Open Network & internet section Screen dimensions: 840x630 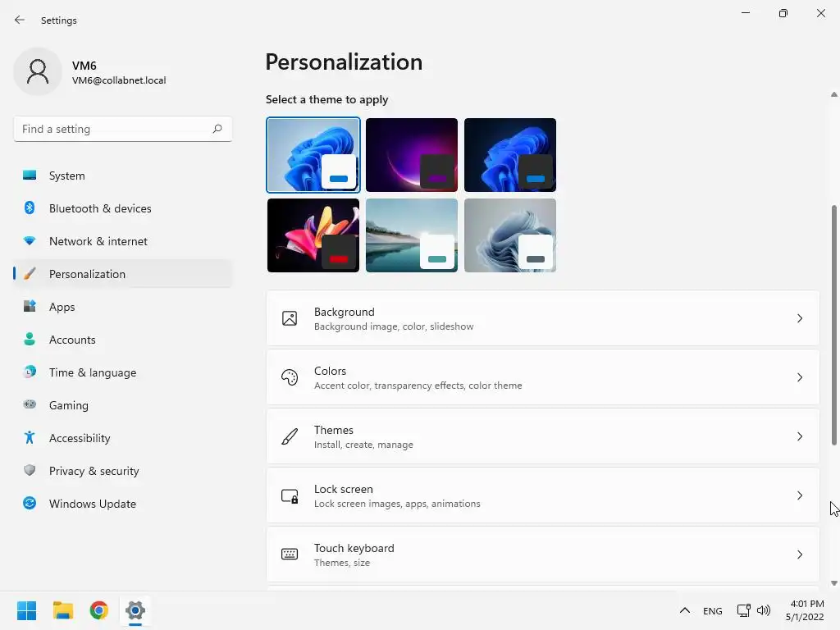click(x=123, y=241)
